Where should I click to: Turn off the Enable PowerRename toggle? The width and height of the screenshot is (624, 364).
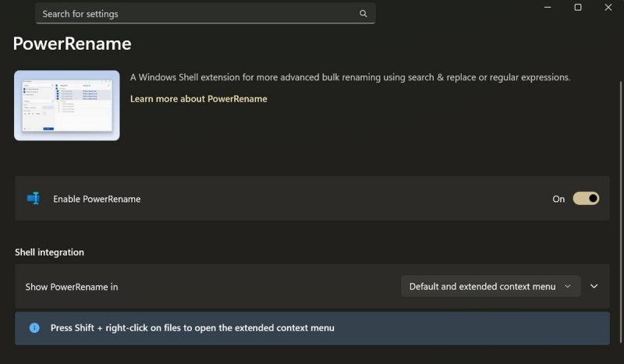pos(586,199)
